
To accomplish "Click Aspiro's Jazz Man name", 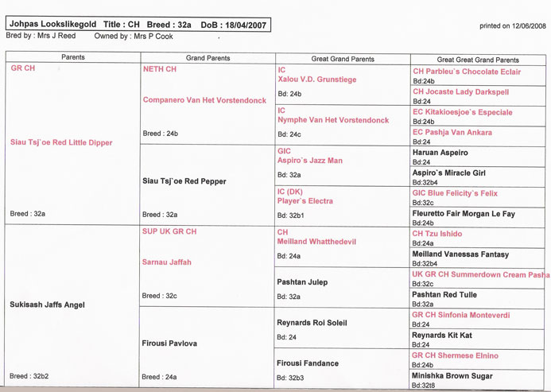I will [309, 161].
